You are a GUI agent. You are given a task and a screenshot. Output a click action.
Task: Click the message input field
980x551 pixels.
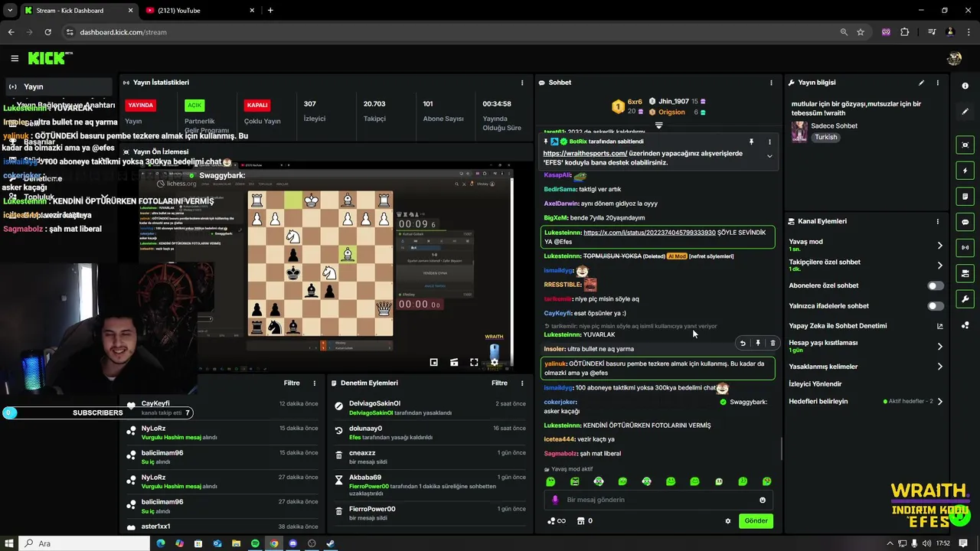pyautogui.click(x=658, y=500)
